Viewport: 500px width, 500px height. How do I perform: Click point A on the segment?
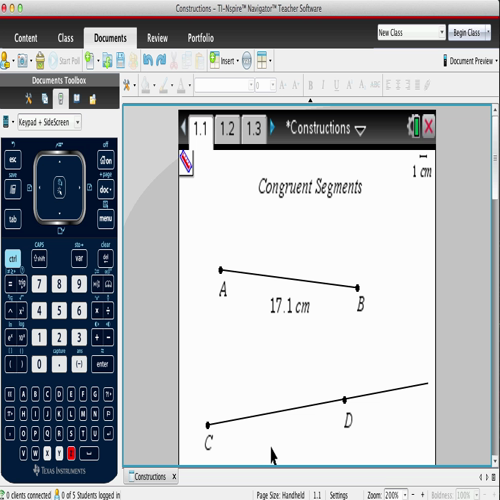(221, 270)
